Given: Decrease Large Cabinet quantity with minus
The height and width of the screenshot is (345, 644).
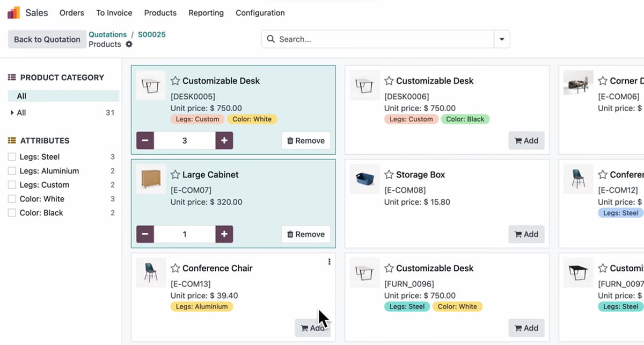Looking at the screenshot, I should pos(145,234).
